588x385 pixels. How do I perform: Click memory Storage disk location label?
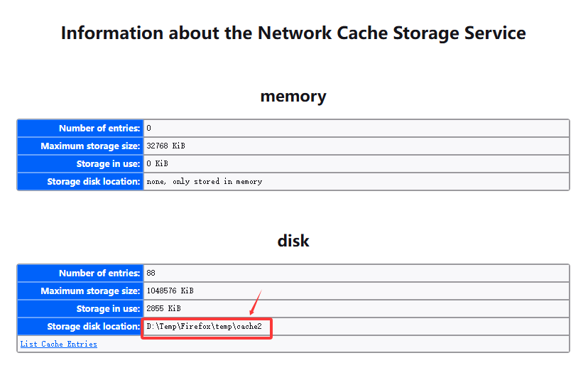[x=93, y=182]
